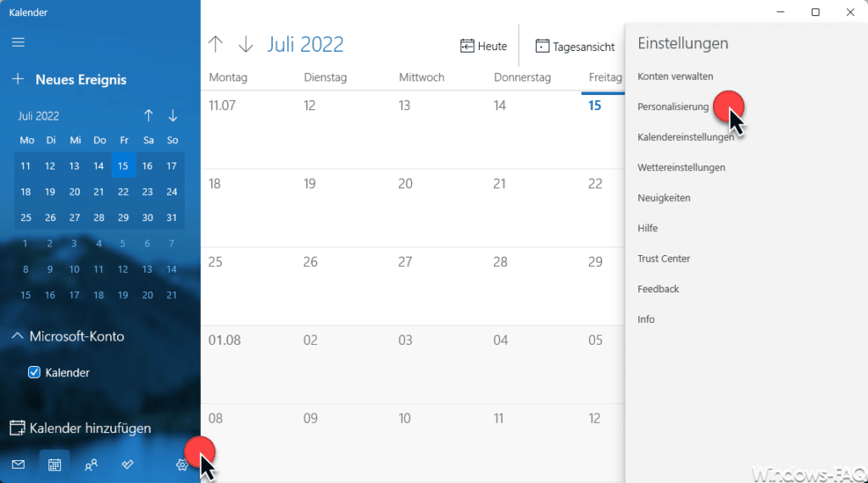Select day 20 in mini calendar first block
The image size is (868, 483).
[75, 192]
